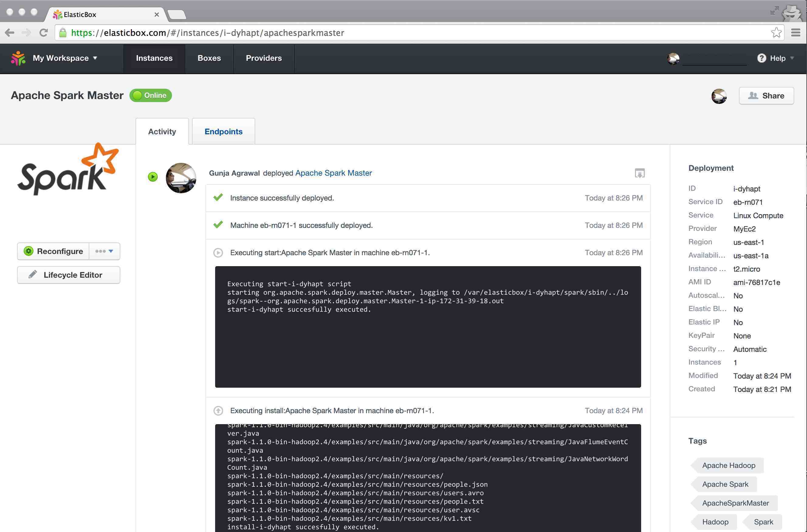Click the Spark logo image
The image size is (807, 532).
pos(68,169)
